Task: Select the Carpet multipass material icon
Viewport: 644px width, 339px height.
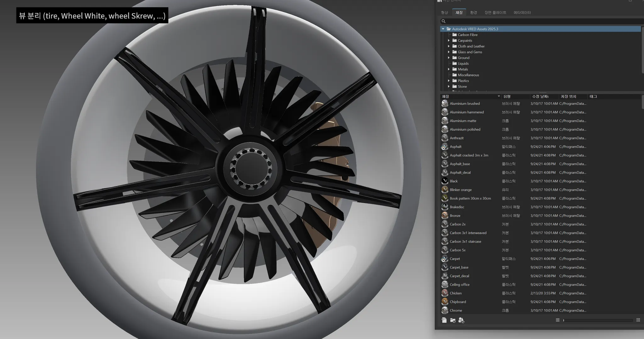Action: (x=445, y=259)
